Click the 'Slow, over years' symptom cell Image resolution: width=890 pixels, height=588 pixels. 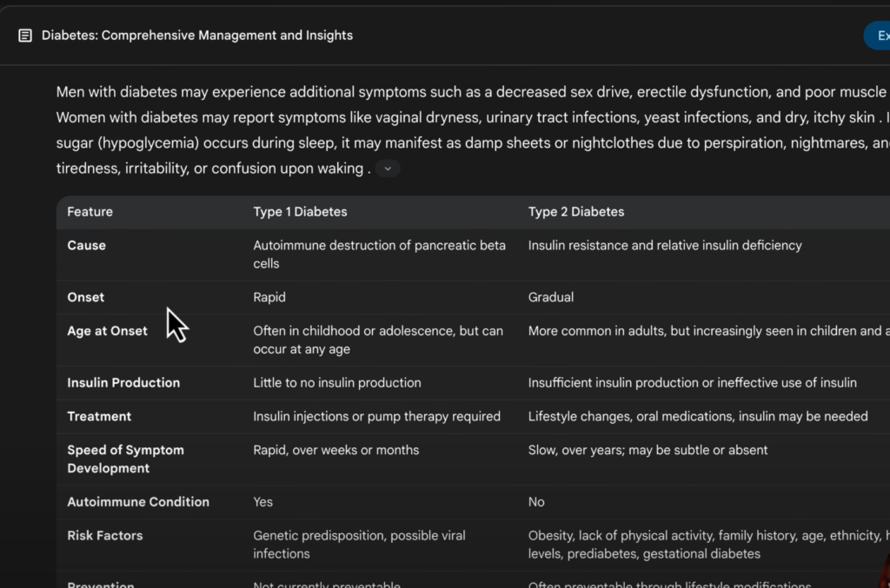point(648,451)
